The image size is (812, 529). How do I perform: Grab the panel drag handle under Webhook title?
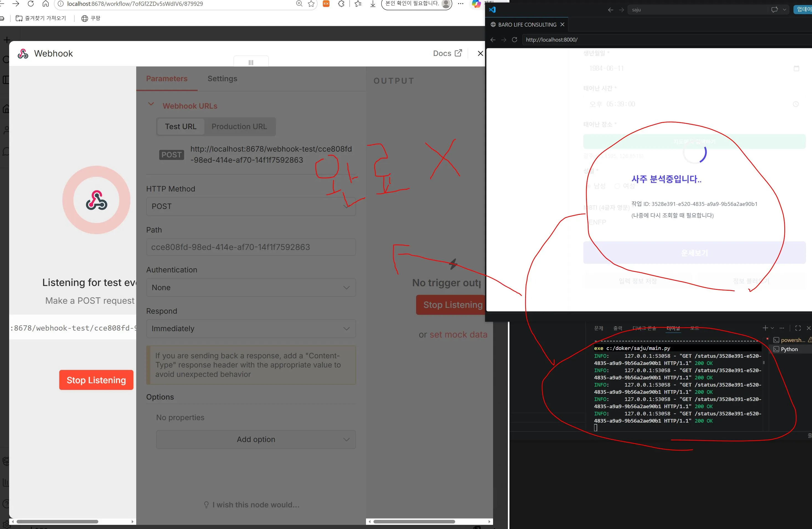click(251, 62)
